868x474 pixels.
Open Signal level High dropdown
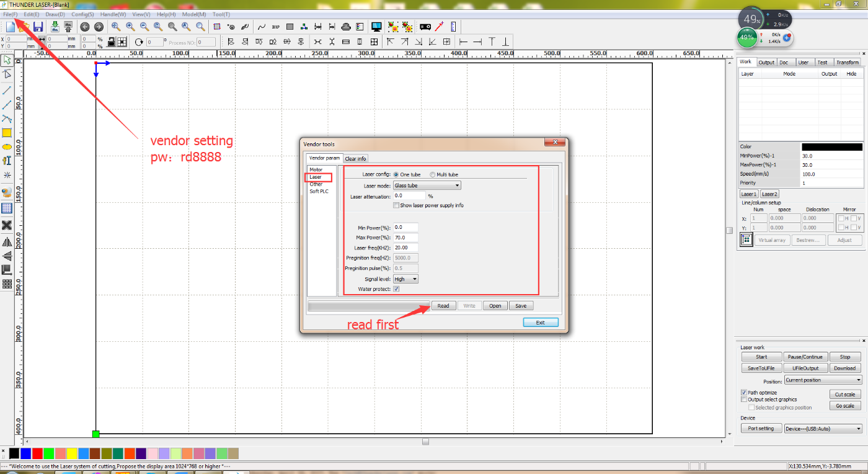click(406, 279)
